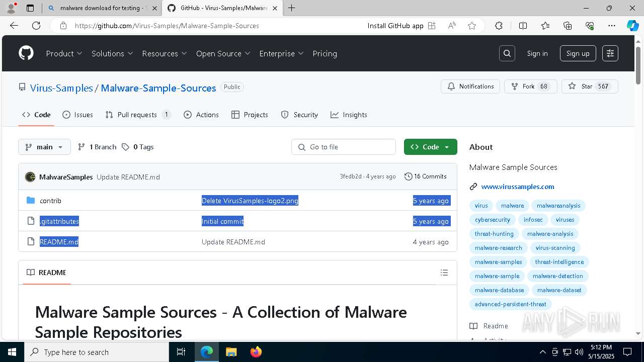The height and width of the screenshot is (362, 644).
Task: Open the favorites list icon
Action: pos(545,26)
